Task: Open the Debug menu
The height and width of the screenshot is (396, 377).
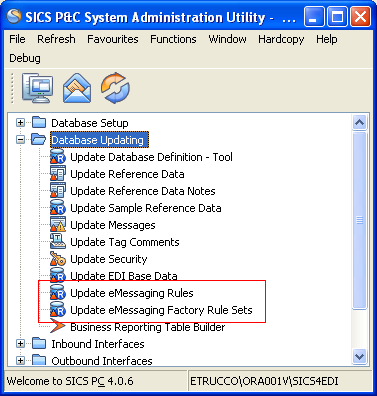Action: [x=25, y=58]
